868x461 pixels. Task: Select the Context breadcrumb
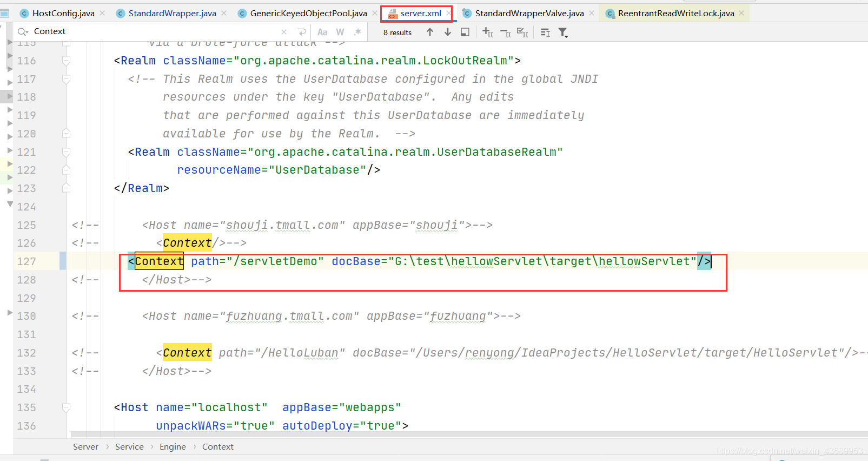[x=218, y=446]
